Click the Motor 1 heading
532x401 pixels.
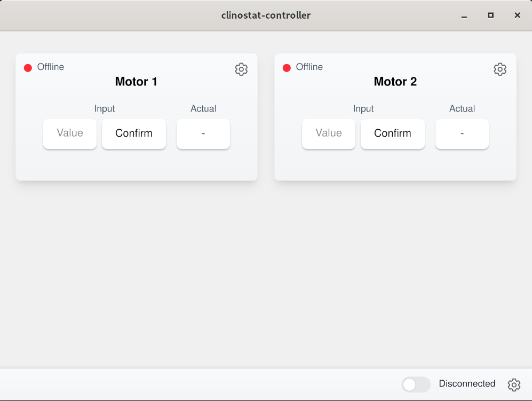[136, 82]
